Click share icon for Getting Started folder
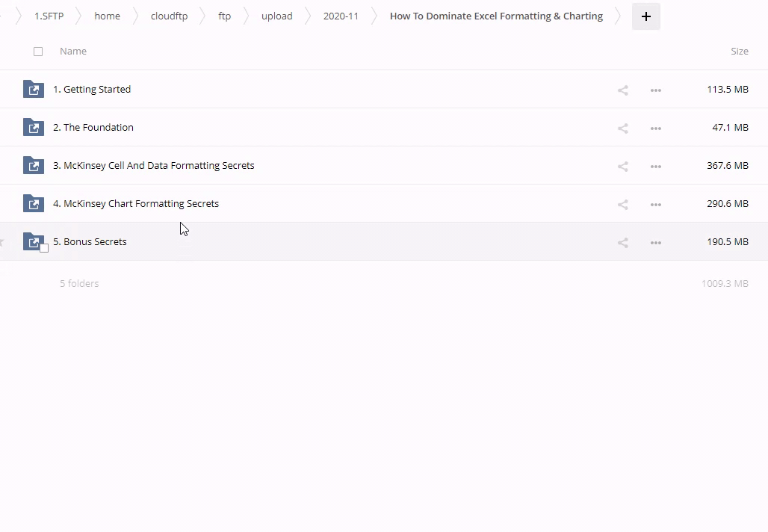Viewport: 768px width, 532px height. point(622,90)
